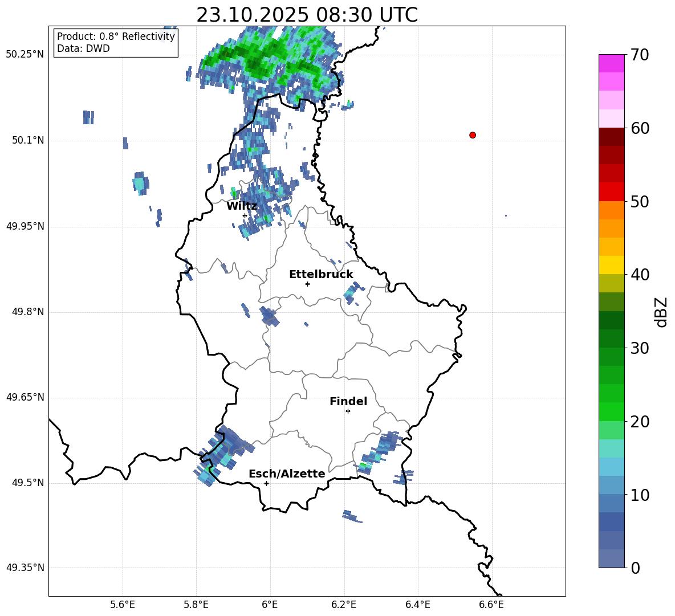Screen dimensions: 675x616
Task: Click the 5.6°E longitude label
Action: pyautogui.click(x=123, y=605)
